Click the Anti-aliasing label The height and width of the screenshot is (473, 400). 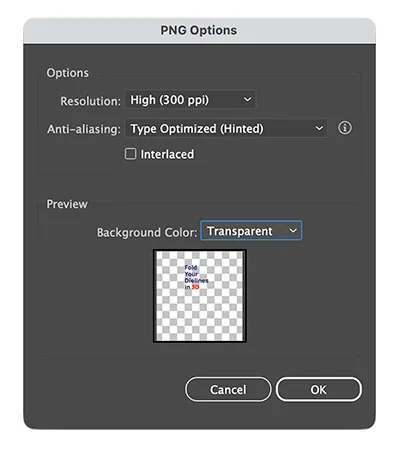pos(84,129)
